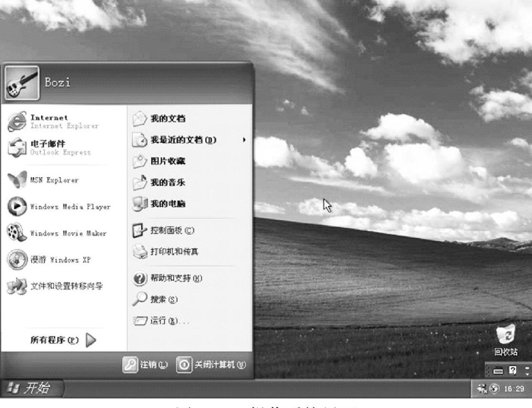
Task: Open Internet Explorer icon in Start menu
Action: click(17, 121)
